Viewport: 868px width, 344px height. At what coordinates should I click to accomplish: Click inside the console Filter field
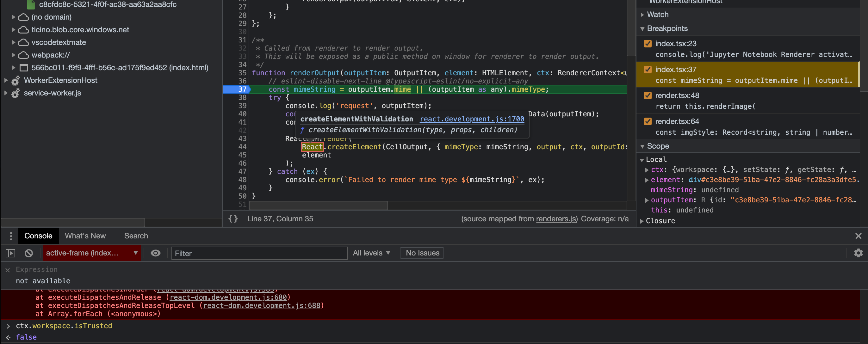coord(259,253)
